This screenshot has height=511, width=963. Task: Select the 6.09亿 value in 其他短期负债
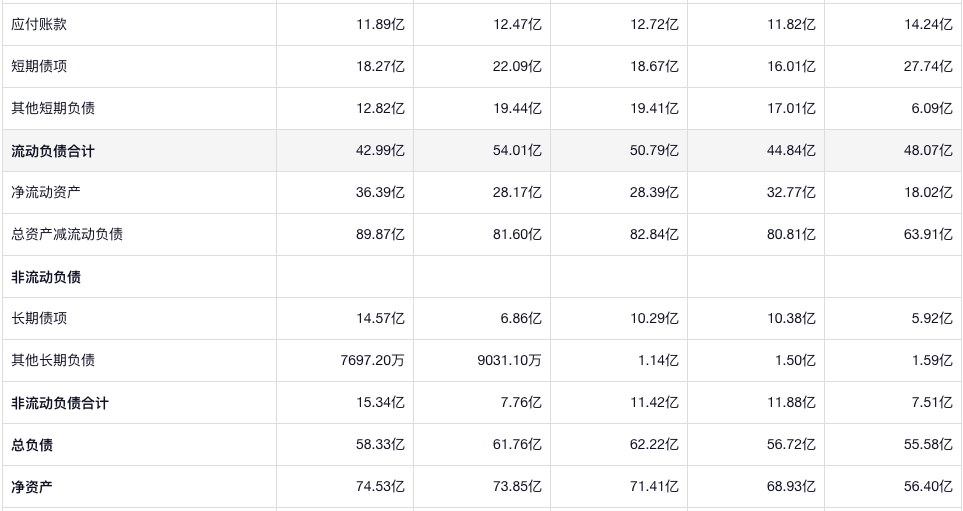[x=931, y=108]
